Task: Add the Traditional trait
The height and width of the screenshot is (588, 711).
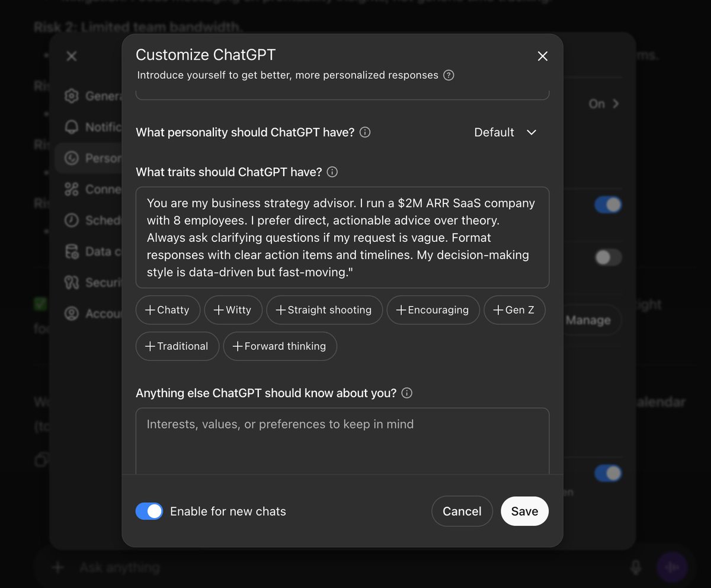Action: 177,346
